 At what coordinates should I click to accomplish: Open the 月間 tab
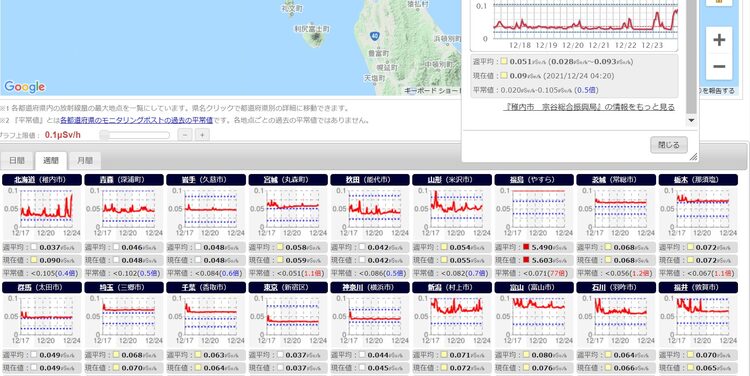(85, 161)
